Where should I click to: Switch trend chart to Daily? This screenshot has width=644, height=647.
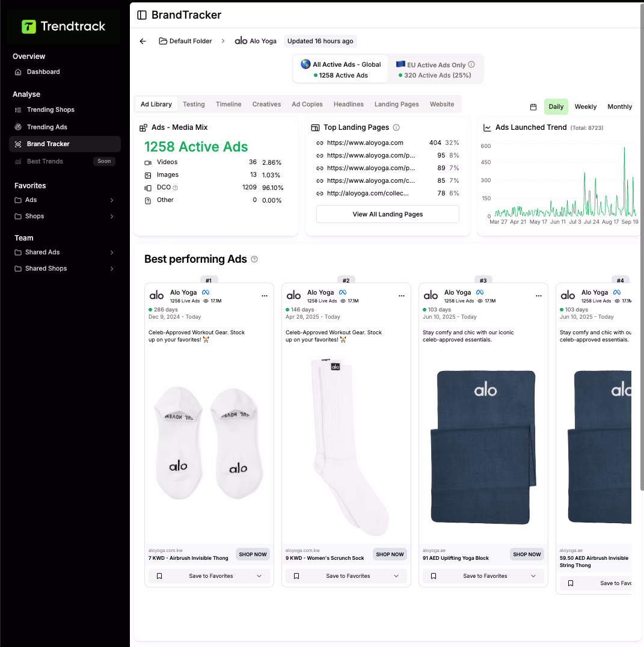click(556, 107)
